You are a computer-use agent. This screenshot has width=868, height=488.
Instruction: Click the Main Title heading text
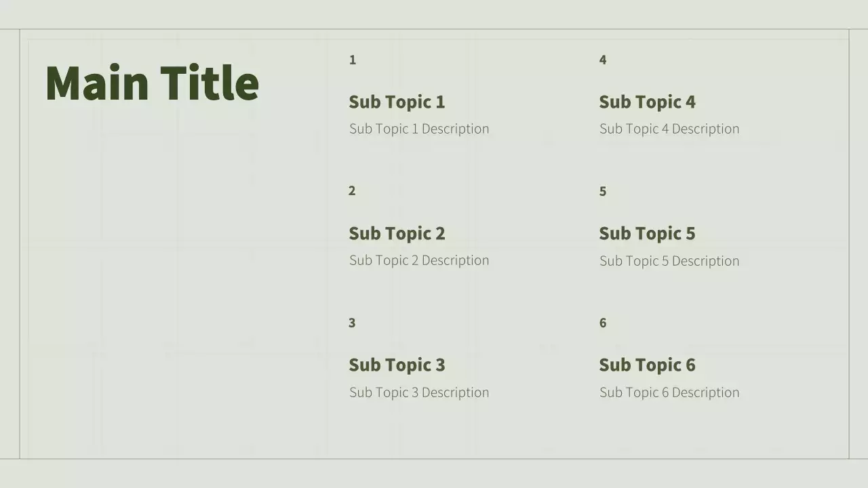point(152,83)
